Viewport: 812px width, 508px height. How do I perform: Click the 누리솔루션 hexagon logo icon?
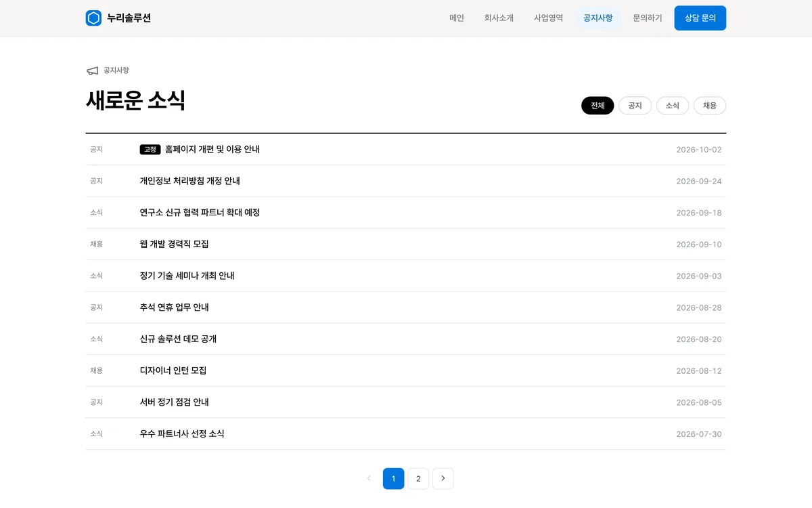(x=93, y=18)
